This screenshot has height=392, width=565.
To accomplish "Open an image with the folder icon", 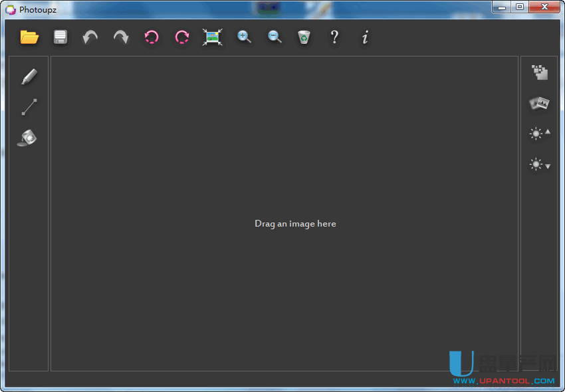I will click(29, 37).
